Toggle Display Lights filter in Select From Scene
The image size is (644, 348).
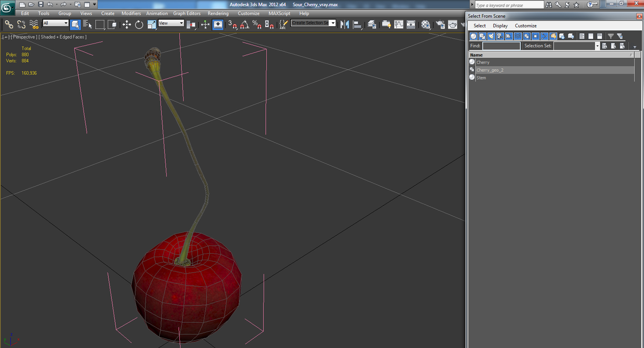pyautogui.click(x=491, y=36)
